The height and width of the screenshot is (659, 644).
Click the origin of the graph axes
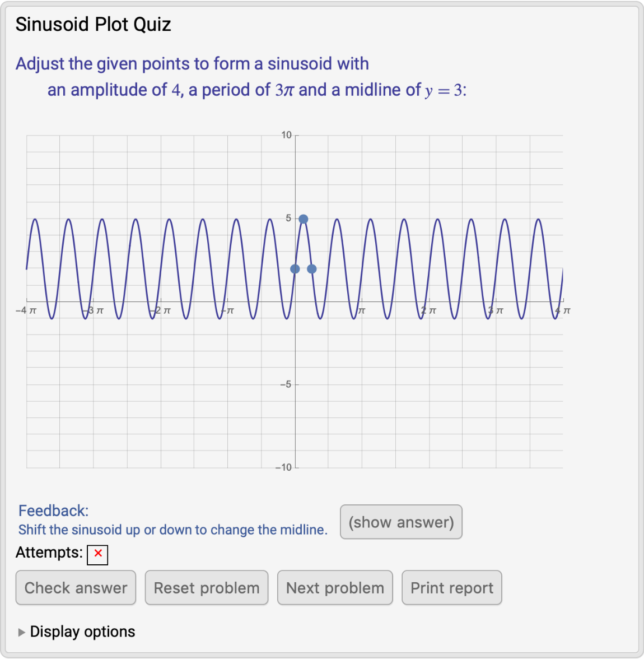tap(296, 300)
